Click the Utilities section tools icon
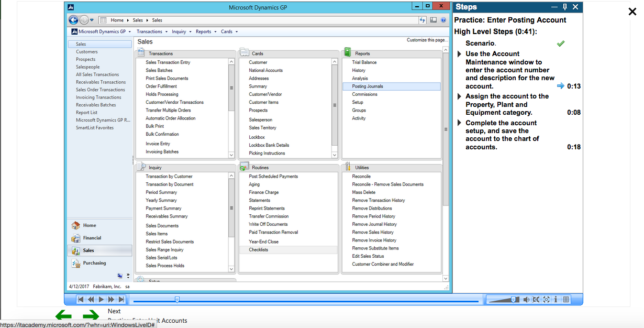This screenshot has width=644, height=328. pyautogui.click(x=348, y=167)
